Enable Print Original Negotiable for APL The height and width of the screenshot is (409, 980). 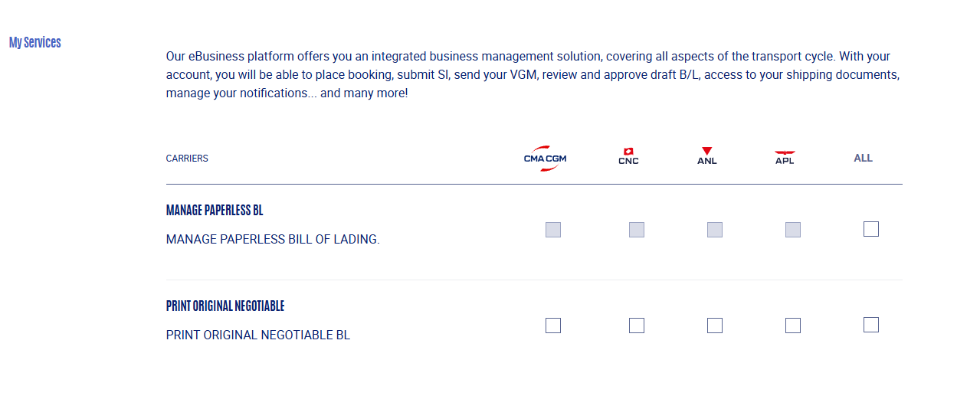(x=793, y=326)
